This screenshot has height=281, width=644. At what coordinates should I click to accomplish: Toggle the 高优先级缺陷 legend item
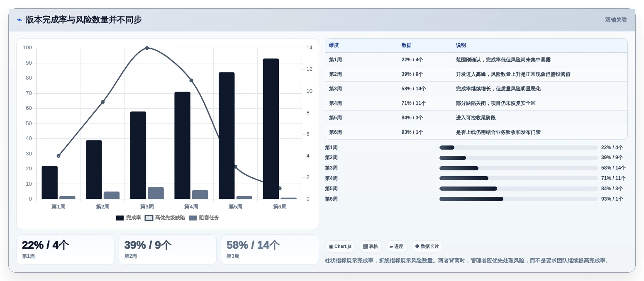click(x=165, y=218)
